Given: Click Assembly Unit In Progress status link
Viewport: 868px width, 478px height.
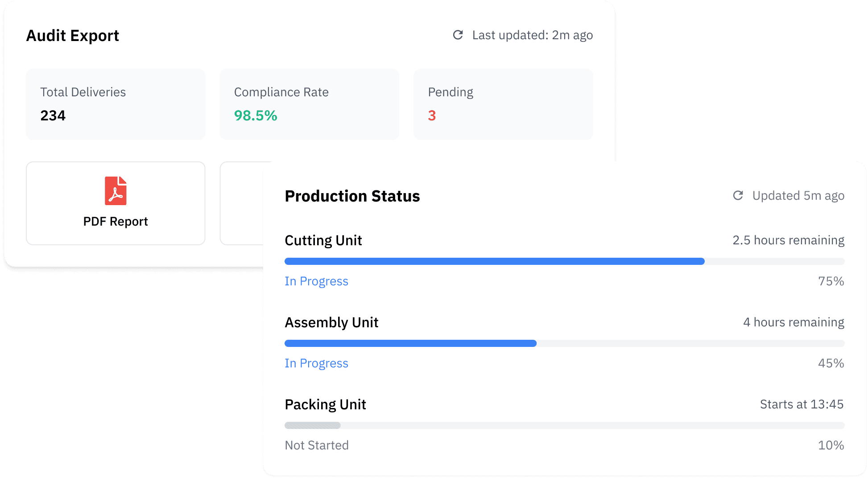Looking at the screenshot, I should click(316, 363).
